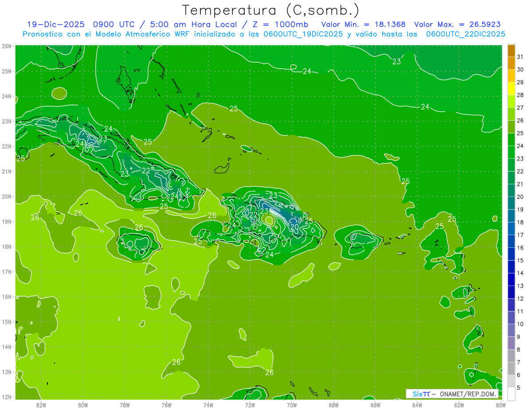Pick the yellow swatch between legend 28 and 29

click(x=511, y=89)
